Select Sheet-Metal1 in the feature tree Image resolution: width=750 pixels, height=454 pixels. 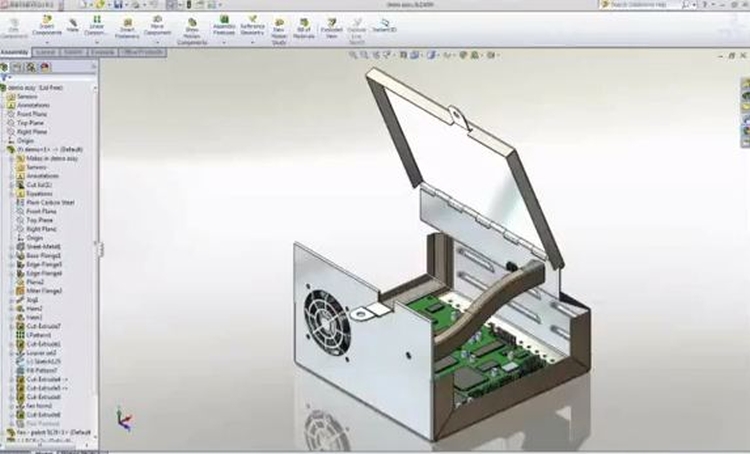(x=41, y=247)
